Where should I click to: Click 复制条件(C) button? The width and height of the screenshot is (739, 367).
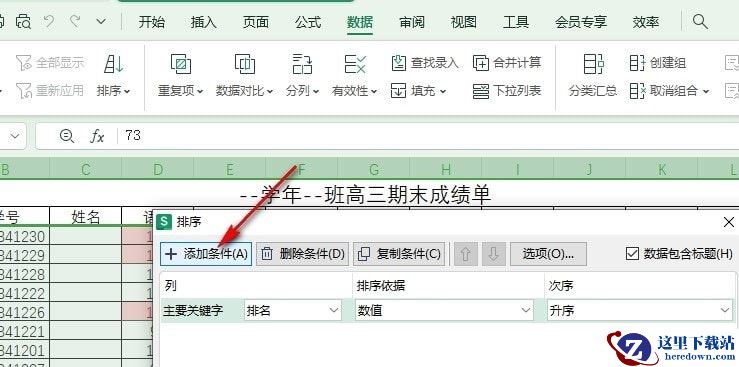click(399, 254)
